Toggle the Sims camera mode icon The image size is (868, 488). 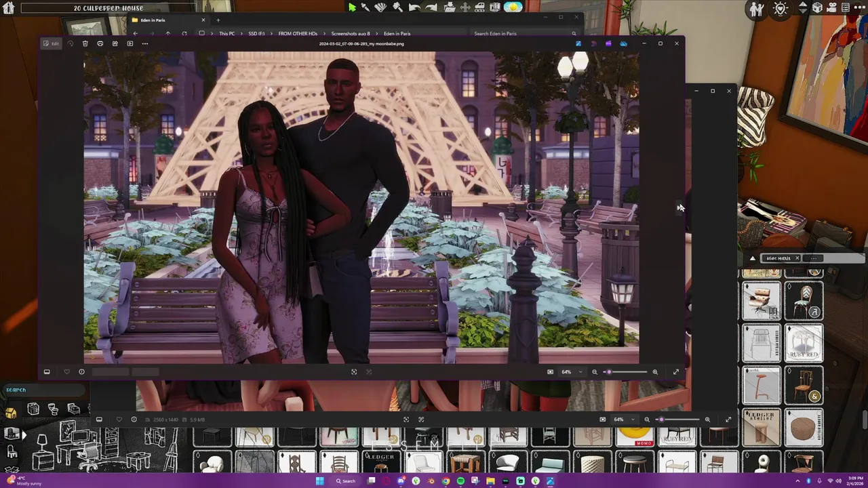coord(832,8)
